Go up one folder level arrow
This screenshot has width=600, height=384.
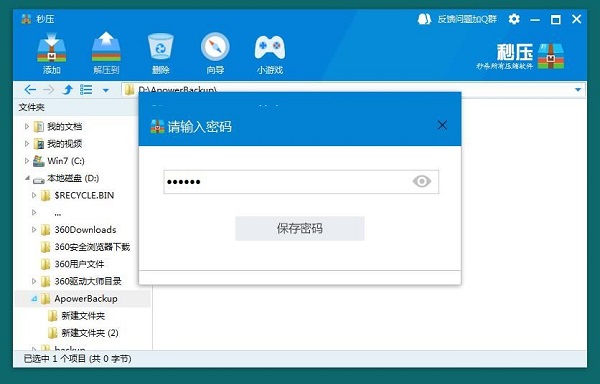(67, 90)
